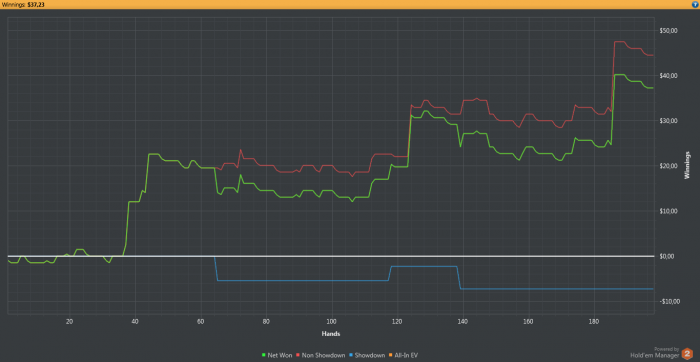700x362 pixels.
Task: Click the $50,00 y-axis label
Action: 669,31
